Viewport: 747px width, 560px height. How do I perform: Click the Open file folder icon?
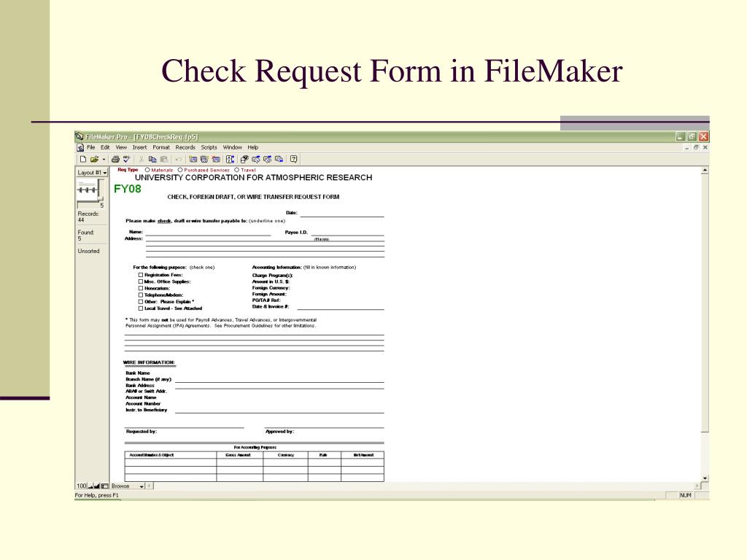(x=94, y=160)
